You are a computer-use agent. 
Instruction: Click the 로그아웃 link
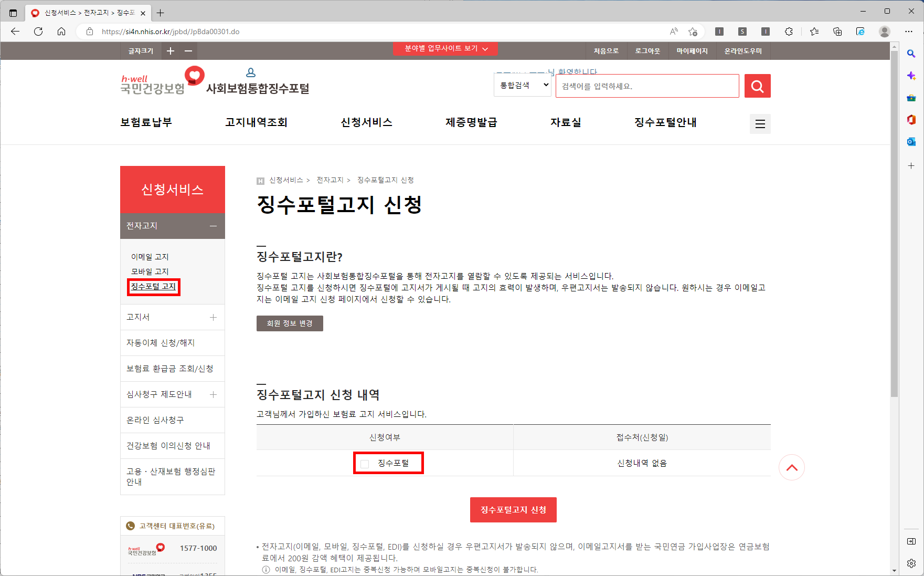647,51
